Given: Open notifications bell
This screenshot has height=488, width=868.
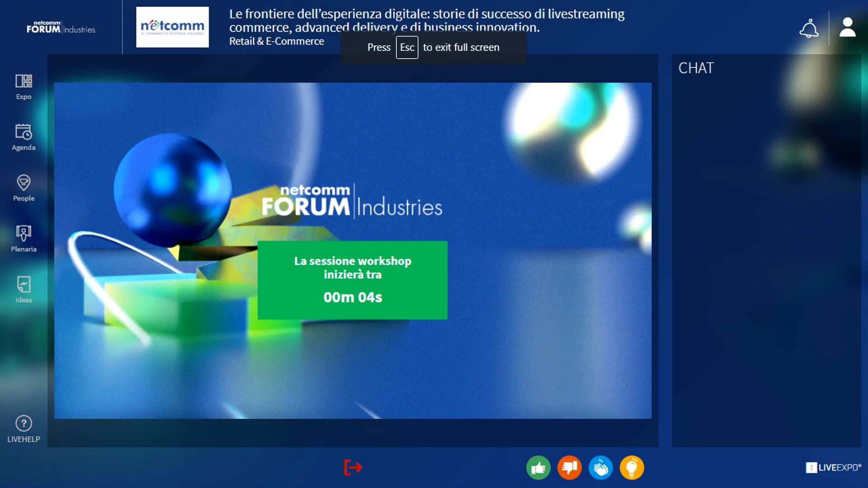Looking at the screenshot, I should click(809, 28).
